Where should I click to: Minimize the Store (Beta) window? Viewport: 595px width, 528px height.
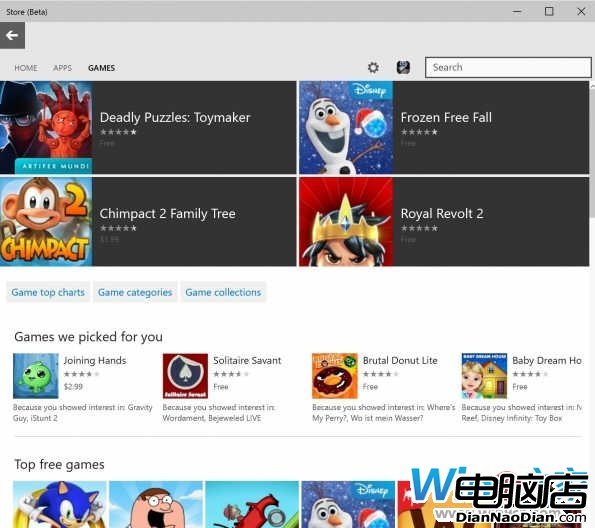click(517, 11)
